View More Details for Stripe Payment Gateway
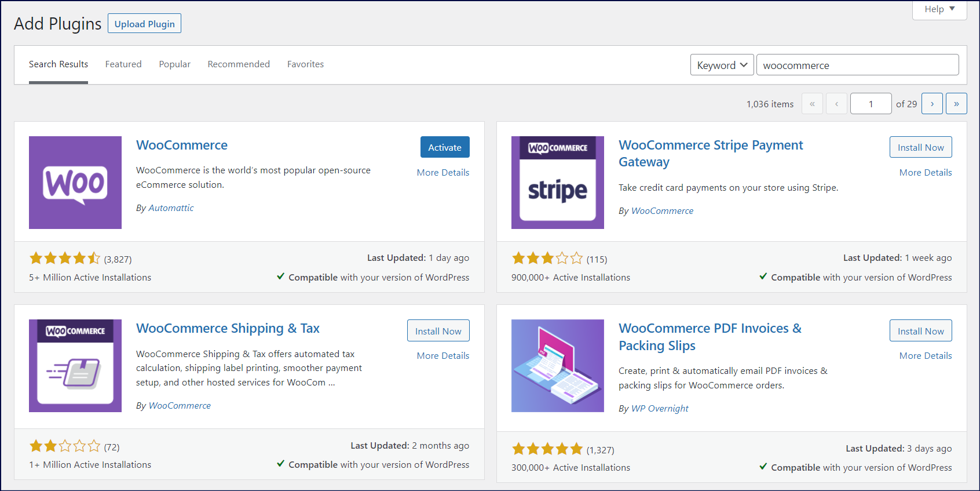This screenshot has height=491, width=980. pos(926,172)
